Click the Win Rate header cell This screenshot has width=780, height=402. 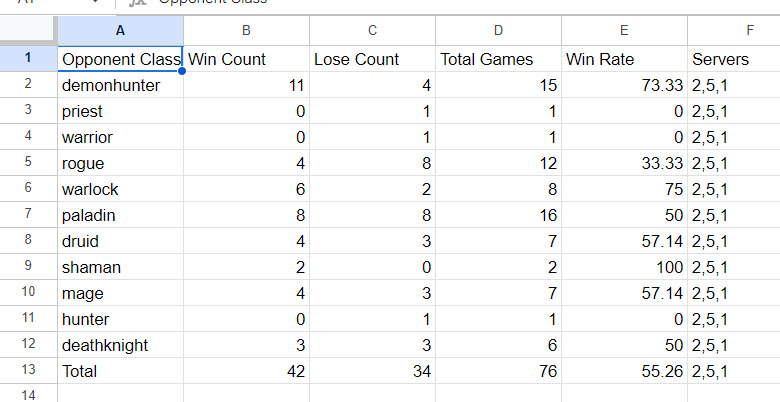tap(624, 59)
